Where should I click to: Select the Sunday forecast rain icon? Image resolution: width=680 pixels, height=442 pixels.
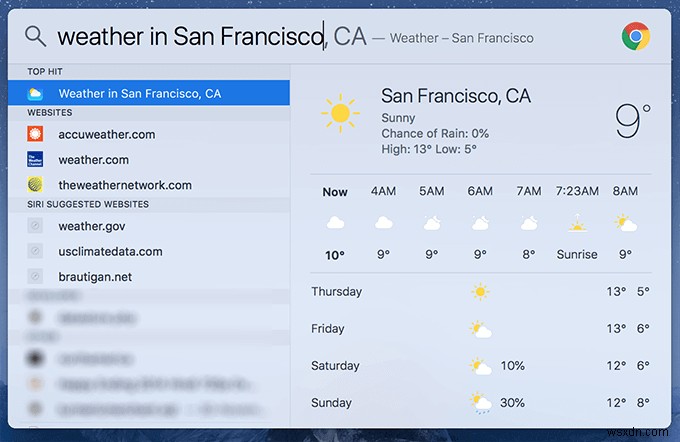point(481,403)
